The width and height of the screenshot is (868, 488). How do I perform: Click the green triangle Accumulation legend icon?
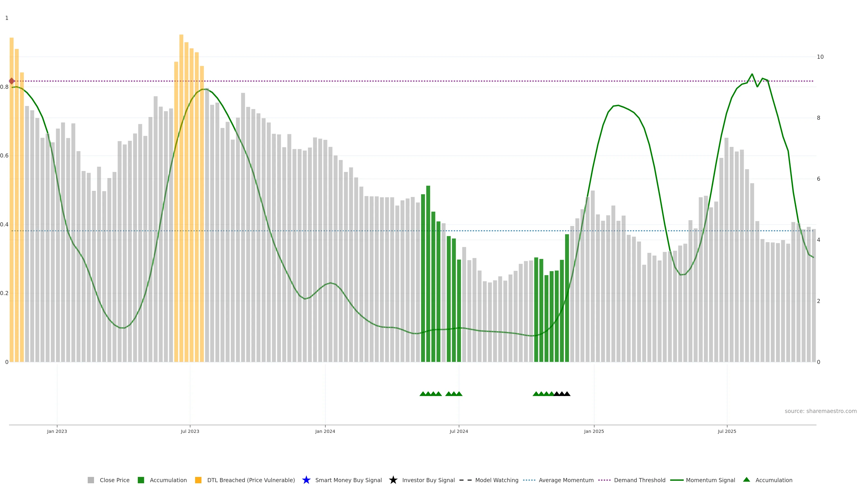(x=746, y=480)
